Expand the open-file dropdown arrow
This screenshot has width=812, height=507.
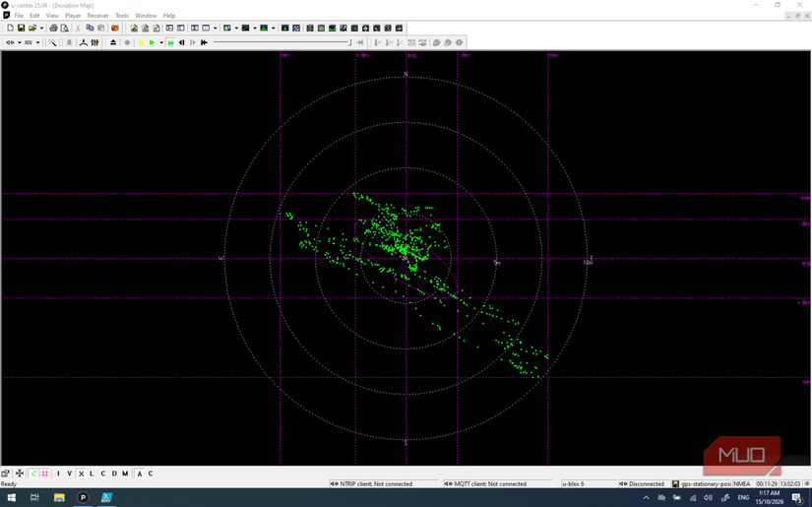41,28
